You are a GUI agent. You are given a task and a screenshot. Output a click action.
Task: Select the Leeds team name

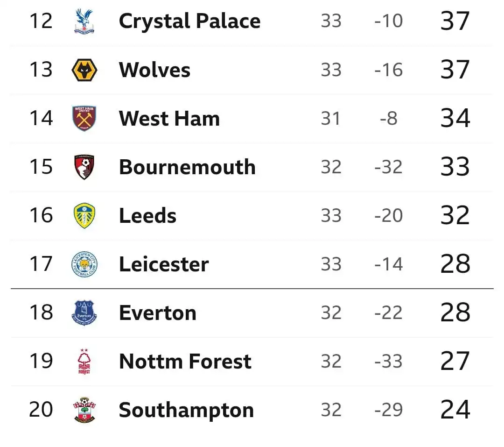(147, 216)
